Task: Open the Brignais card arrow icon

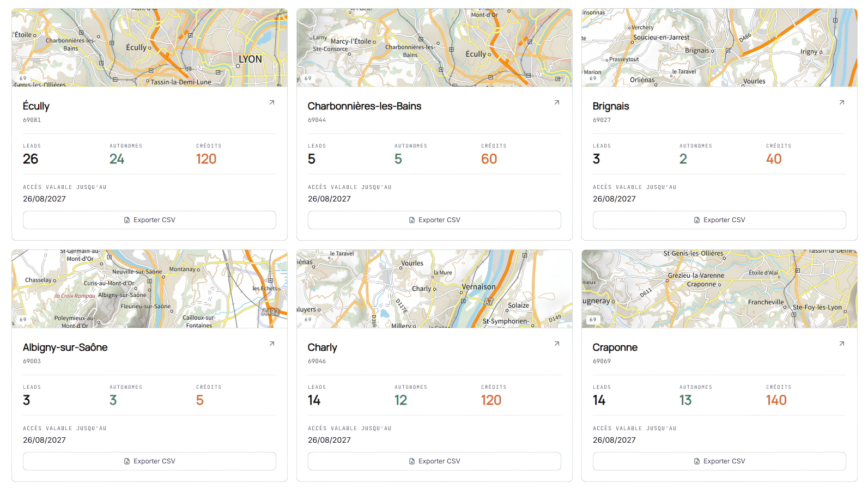Action: pos(842,102)
